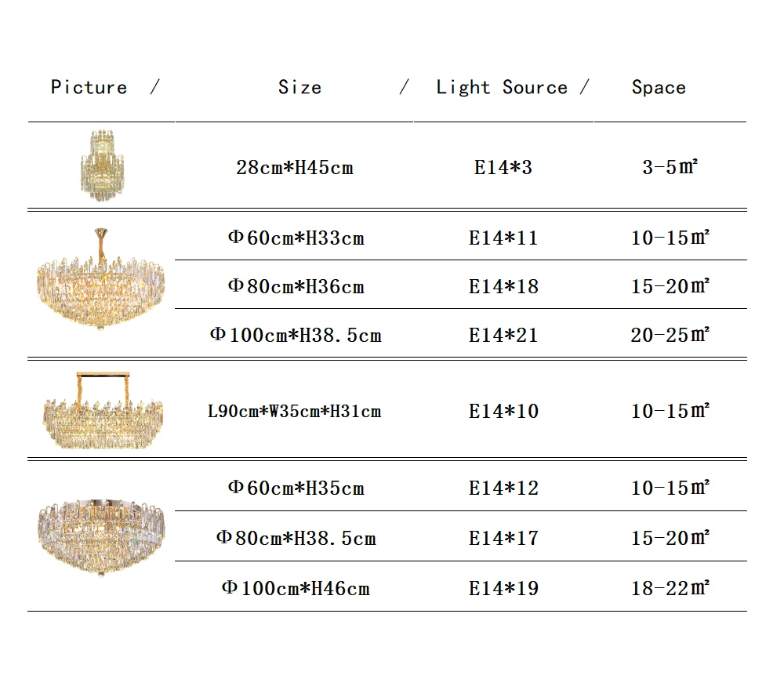Select the E14*3 light source value
The image size is (784, 690).
click(503, 168)
